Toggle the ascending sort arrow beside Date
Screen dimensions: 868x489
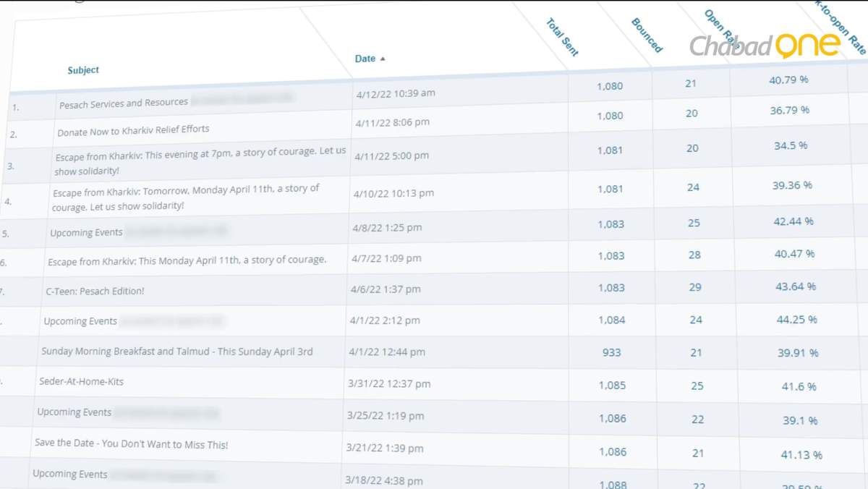tap(383, 59)
